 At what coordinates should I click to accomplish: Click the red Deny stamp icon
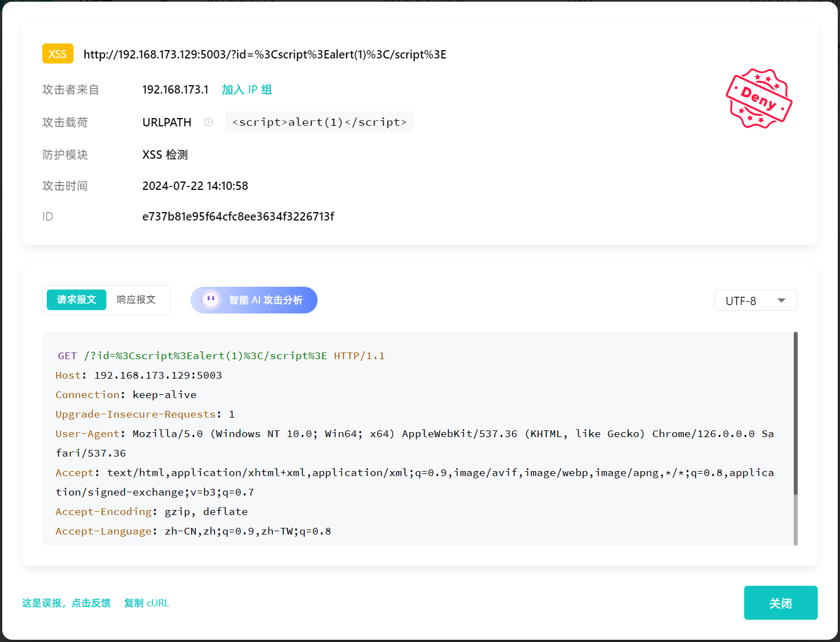(x=759, y=99)
